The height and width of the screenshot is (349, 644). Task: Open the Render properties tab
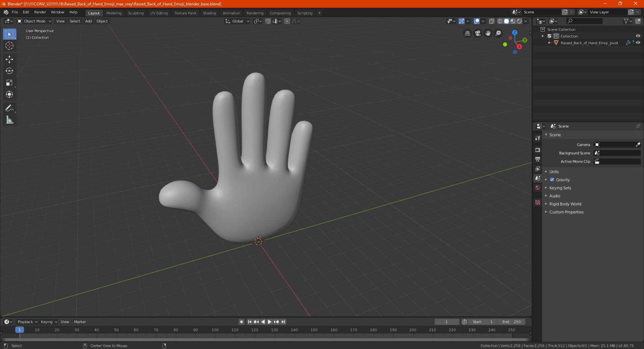point(538,150)
